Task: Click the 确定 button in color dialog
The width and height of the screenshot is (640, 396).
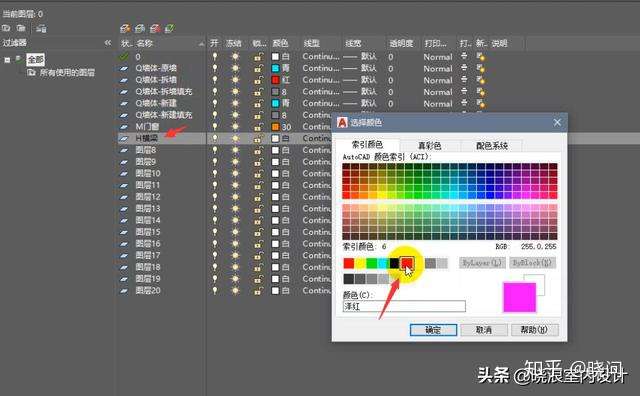Action: click(x=433, y=330)
